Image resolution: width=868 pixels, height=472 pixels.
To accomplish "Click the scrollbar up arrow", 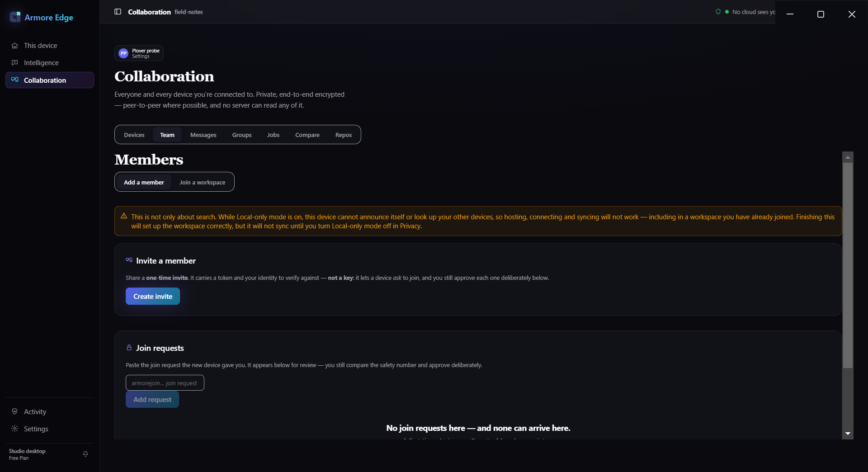I will click(848, 157).
